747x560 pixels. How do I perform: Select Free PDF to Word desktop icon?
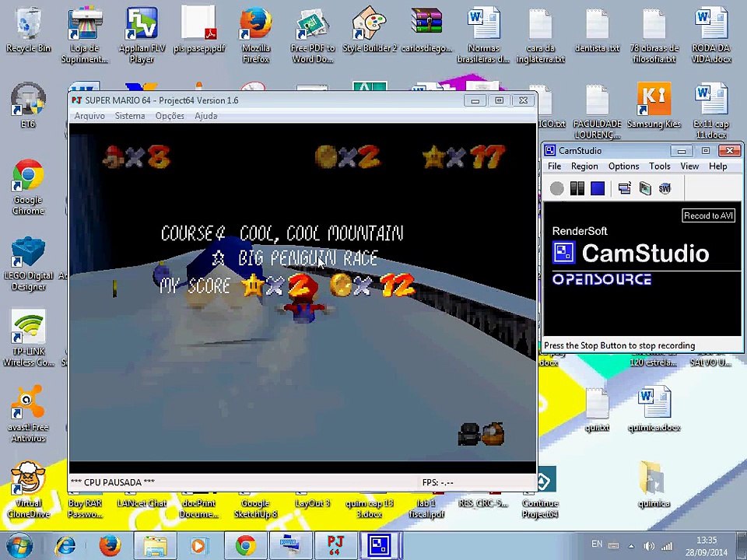(x=313, y=35)
